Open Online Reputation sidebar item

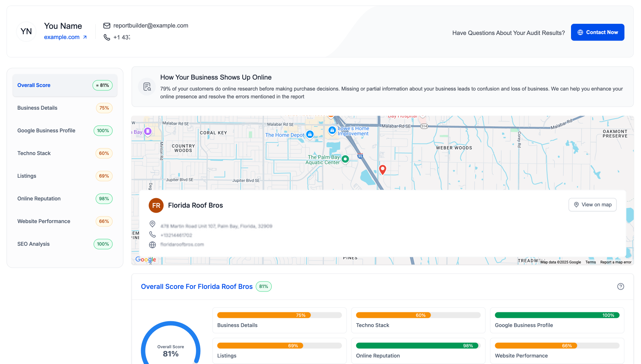coord(65,199)
